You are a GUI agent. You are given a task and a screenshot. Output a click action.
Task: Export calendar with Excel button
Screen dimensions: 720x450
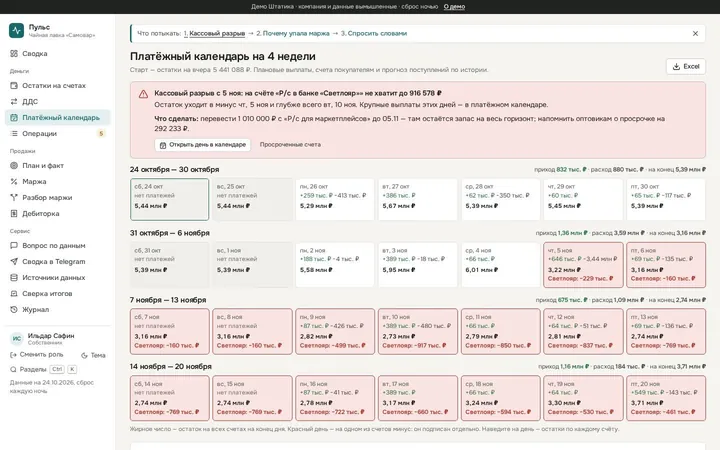[x=686, y=67]
